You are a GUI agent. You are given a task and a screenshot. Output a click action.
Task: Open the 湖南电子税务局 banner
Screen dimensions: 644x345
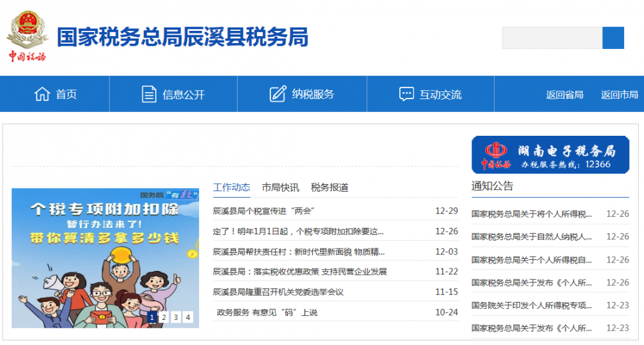(x=551, y=155)
